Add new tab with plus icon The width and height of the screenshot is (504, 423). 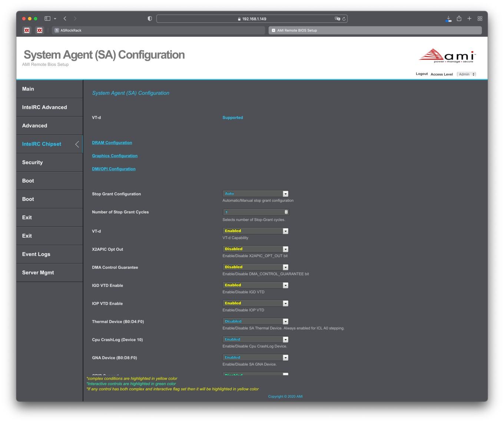(469, 19)
